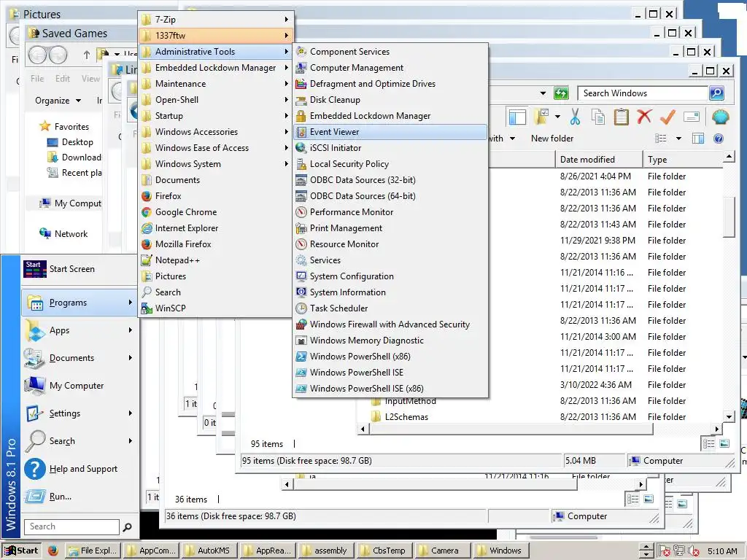This screenshot has height=560, width=747.
Task: Click the System Configuration icon
Action: (x=301, y=276)
